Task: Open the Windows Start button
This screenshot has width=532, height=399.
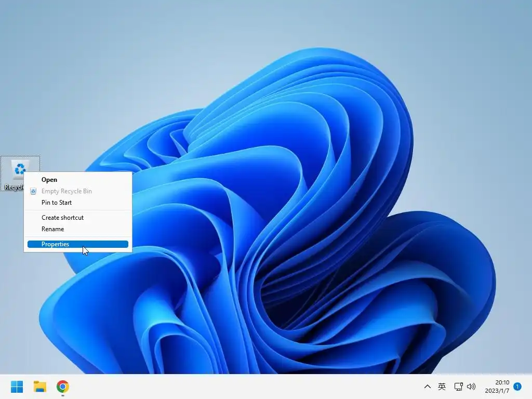Action: point(17,387)
